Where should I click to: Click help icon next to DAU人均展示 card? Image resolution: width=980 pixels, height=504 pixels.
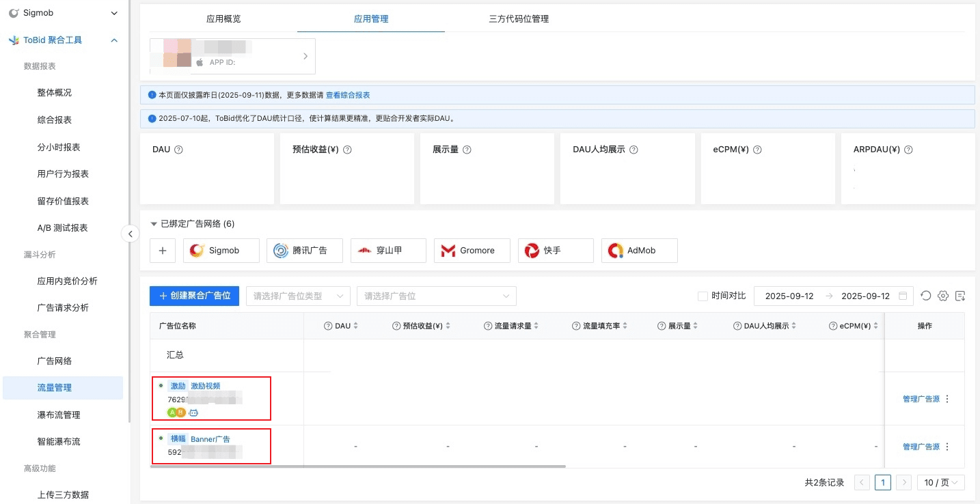coord(634,150)
